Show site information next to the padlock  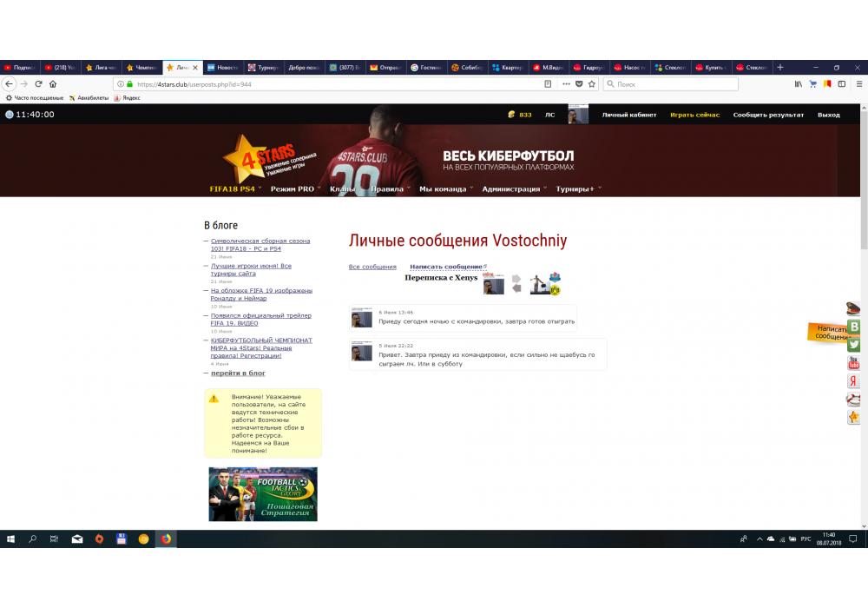120,84
